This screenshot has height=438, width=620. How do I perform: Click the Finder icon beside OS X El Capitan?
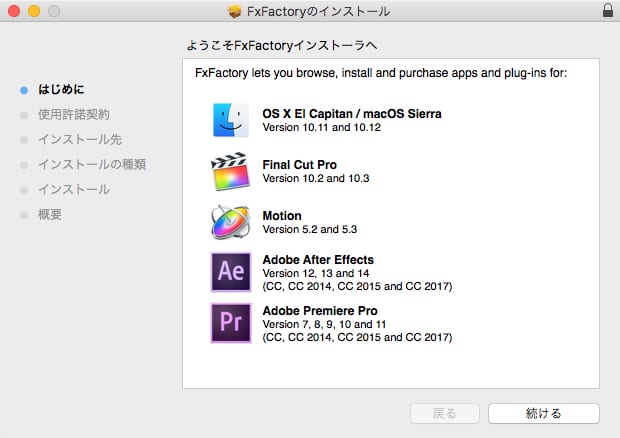(x=231, y=120)
